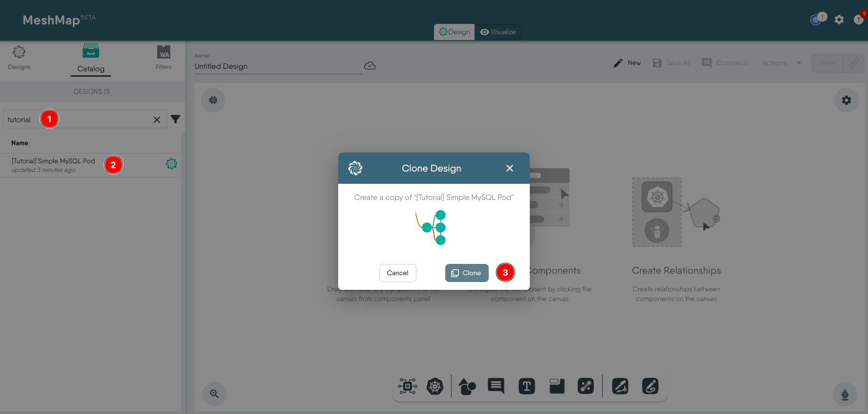Select the text tool in dock

pyautogui.click(x=527, y=386)
